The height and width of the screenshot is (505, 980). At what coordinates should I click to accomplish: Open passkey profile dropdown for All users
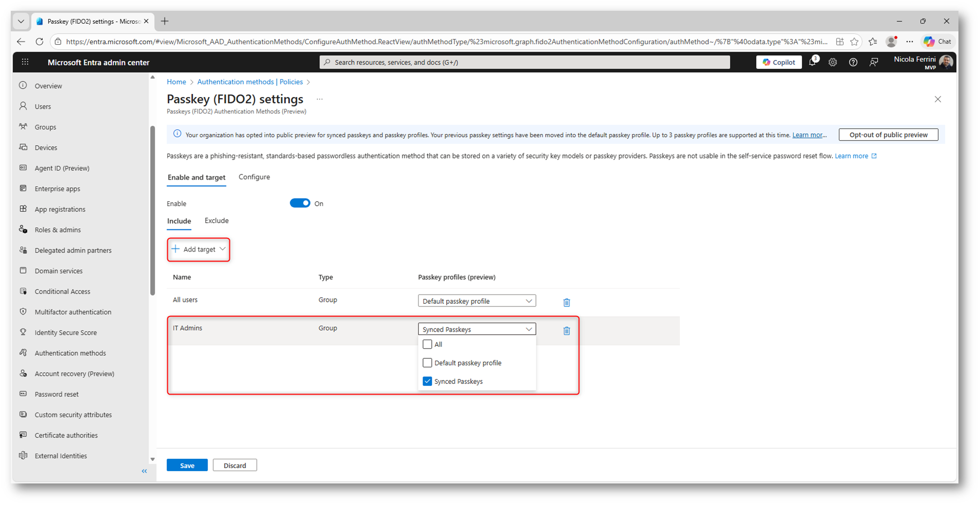point(476,301)
